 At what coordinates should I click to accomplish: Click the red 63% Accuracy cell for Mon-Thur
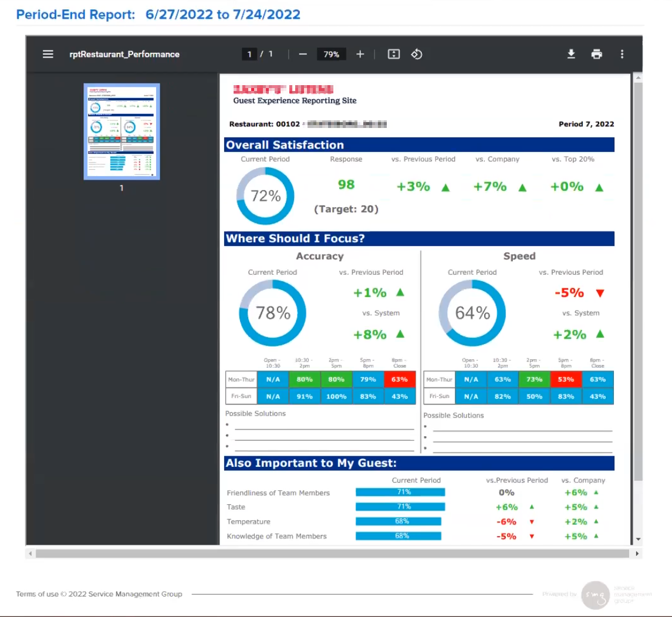point(399,379)
